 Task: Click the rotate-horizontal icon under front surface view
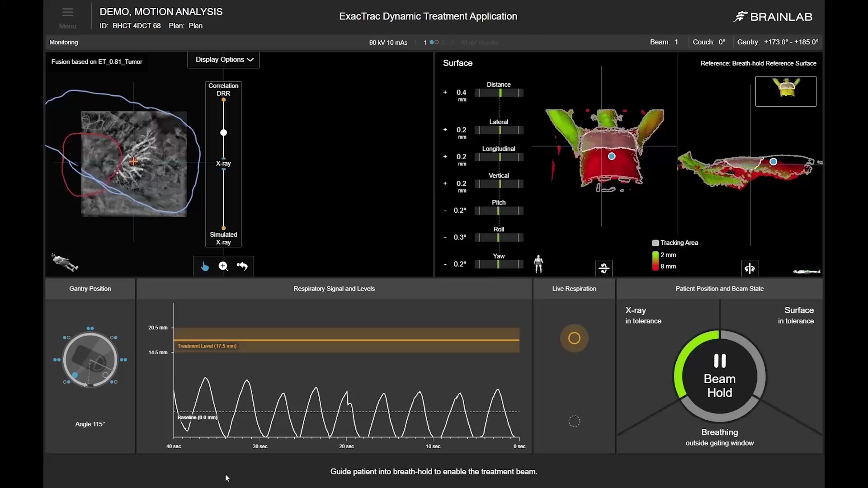pyautogui.click(x=604, y=268)
